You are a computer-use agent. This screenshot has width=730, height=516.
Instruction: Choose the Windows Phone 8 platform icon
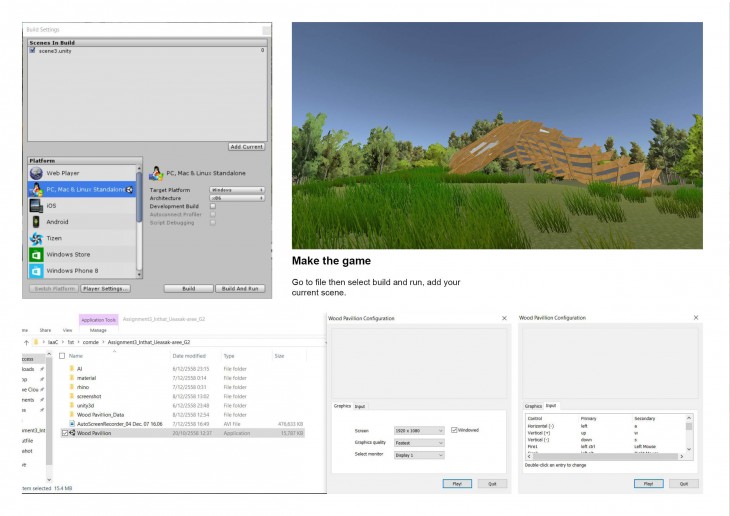pos(37,270)
